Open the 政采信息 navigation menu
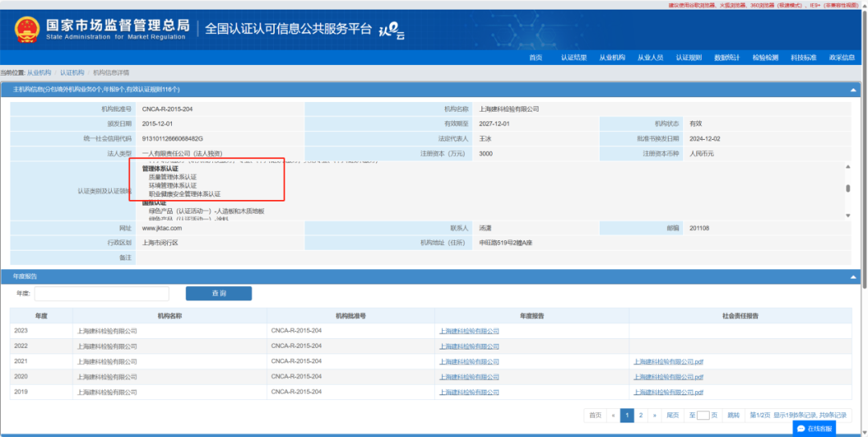868x437 pixels. [x=841, y=58]
